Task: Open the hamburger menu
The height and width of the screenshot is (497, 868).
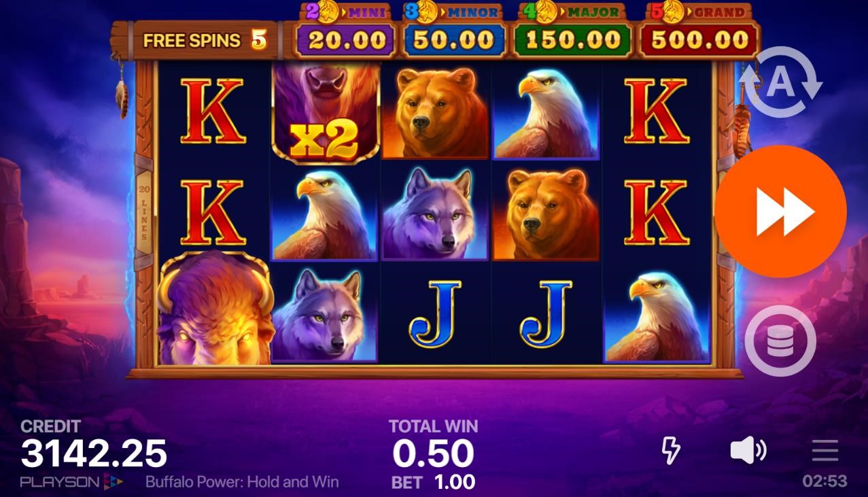Action: click(x=824, y=450)
